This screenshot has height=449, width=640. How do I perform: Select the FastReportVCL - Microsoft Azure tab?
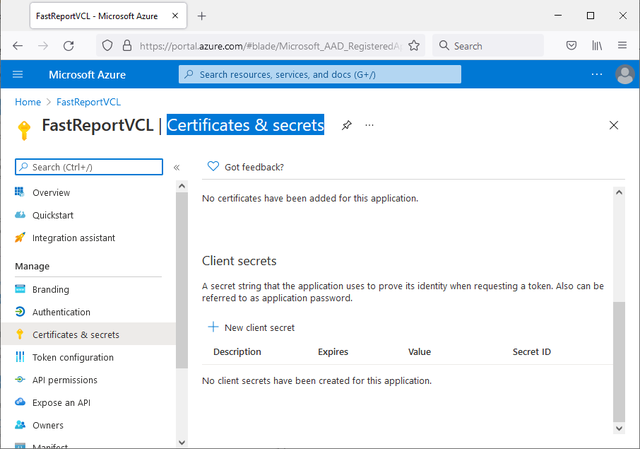108,16
